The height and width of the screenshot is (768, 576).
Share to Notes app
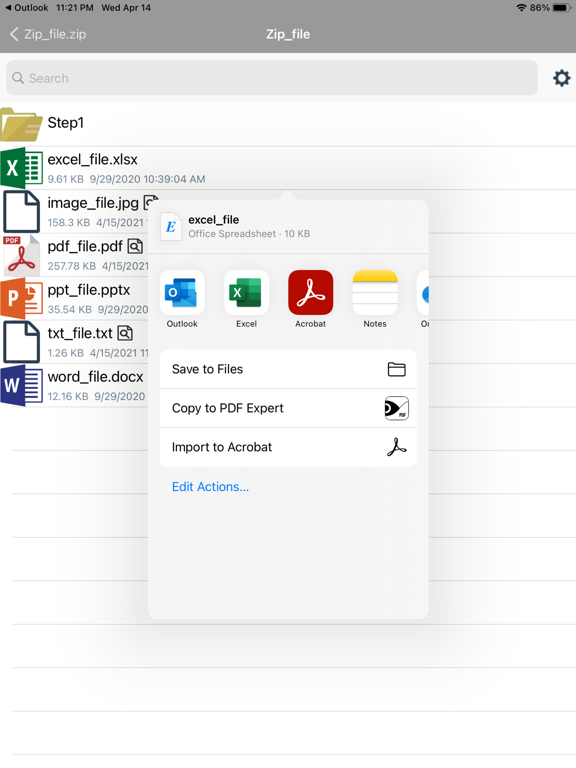(375, 299)
